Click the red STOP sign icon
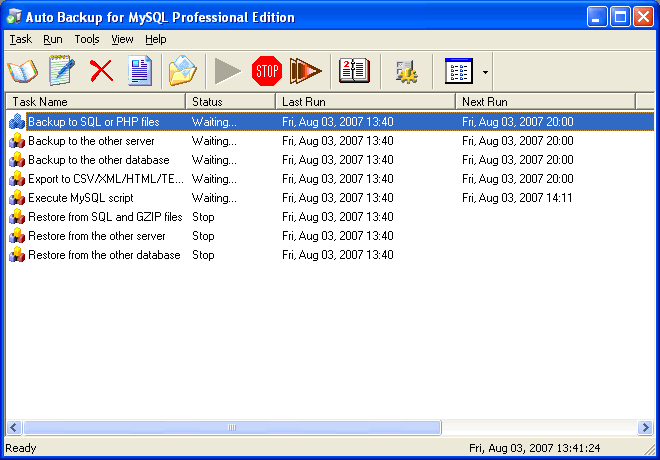The width and height of the screenshot is (660, 460). [266, 71]
